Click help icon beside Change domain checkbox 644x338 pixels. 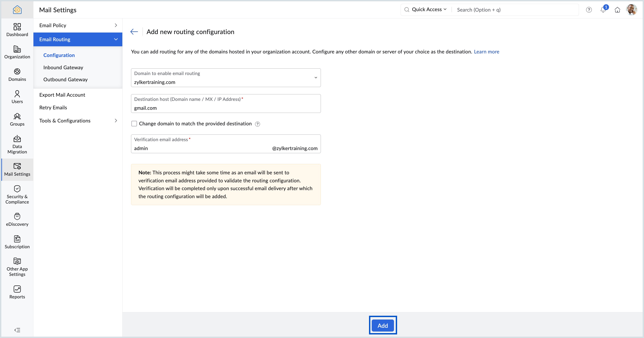pos(257,124)
